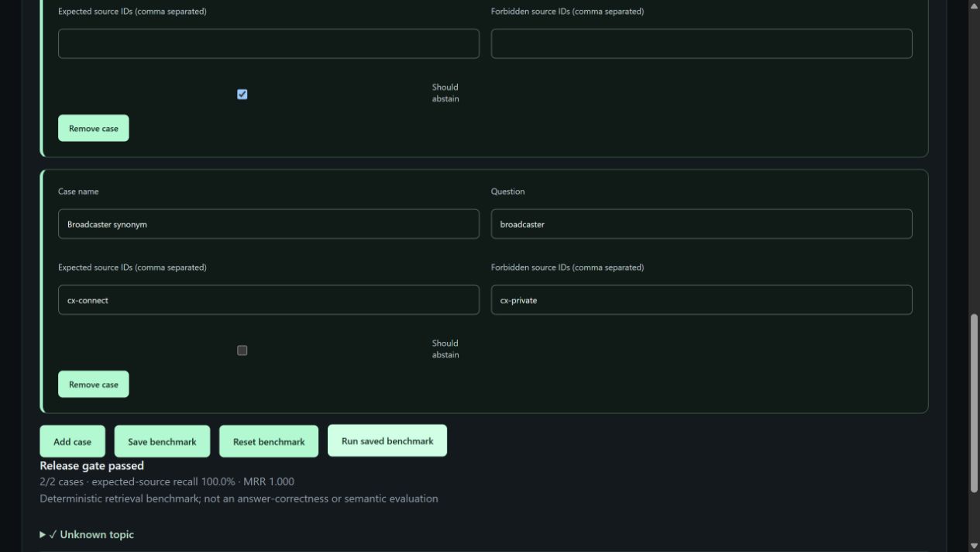Screen dimensions: 980x552
Task: Click the '2/2 cases' recall summary text
Action: (167, 482)
